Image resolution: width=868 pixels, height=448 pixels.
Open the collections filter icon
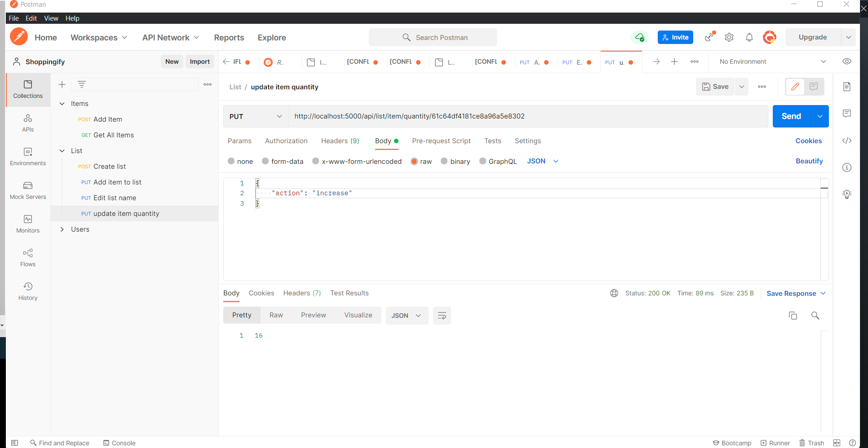[x=81, y=84]
